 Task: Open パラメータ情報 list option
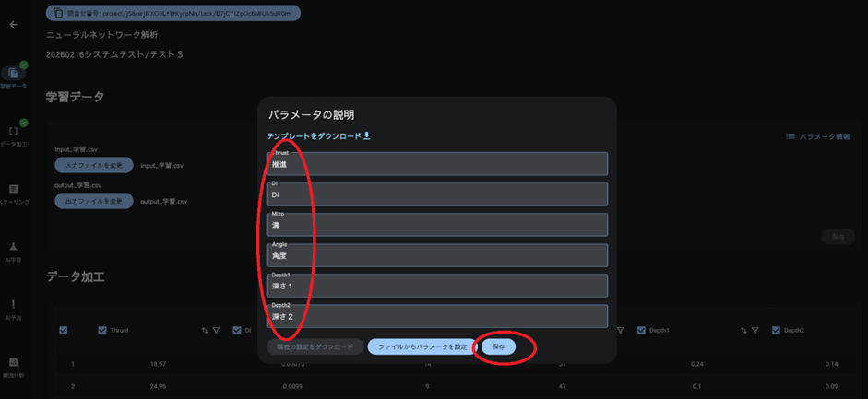818,136
